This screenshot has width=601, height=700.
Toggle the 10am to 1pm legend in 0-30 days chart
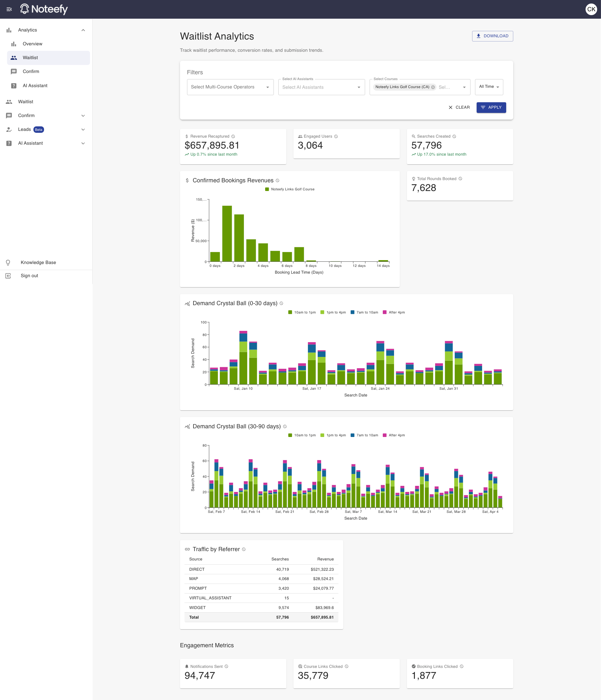click(x=302, y=313)
